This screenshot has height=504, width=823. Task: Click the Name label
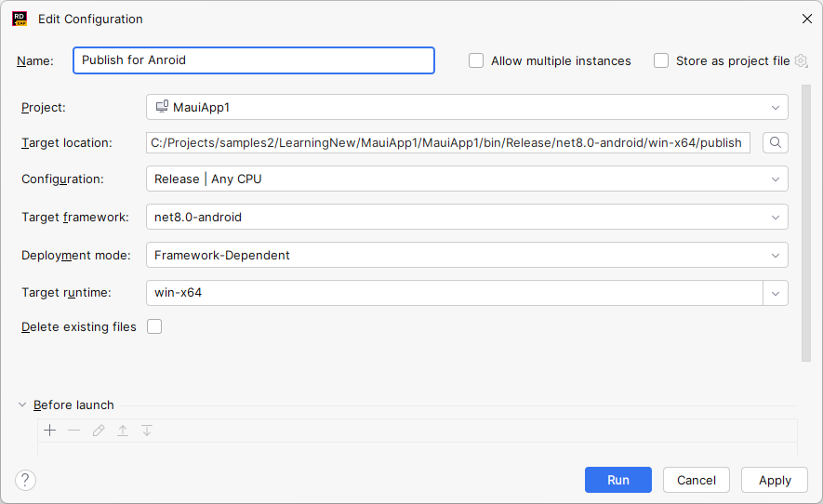pyautogui.click(x=35, y=60)
